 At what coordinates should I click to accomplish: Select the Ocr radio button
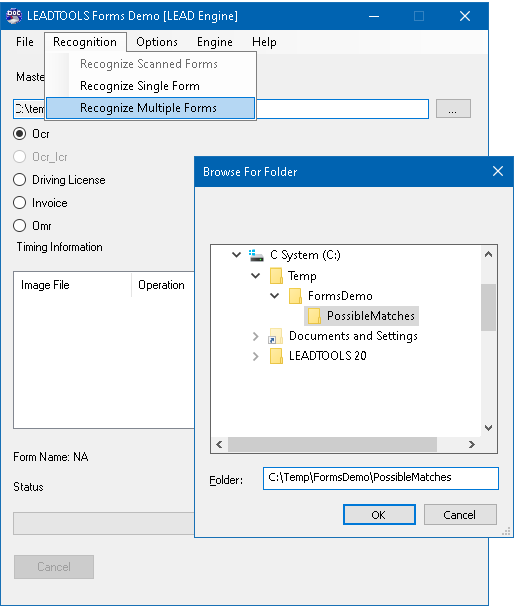tap(19, 134)
